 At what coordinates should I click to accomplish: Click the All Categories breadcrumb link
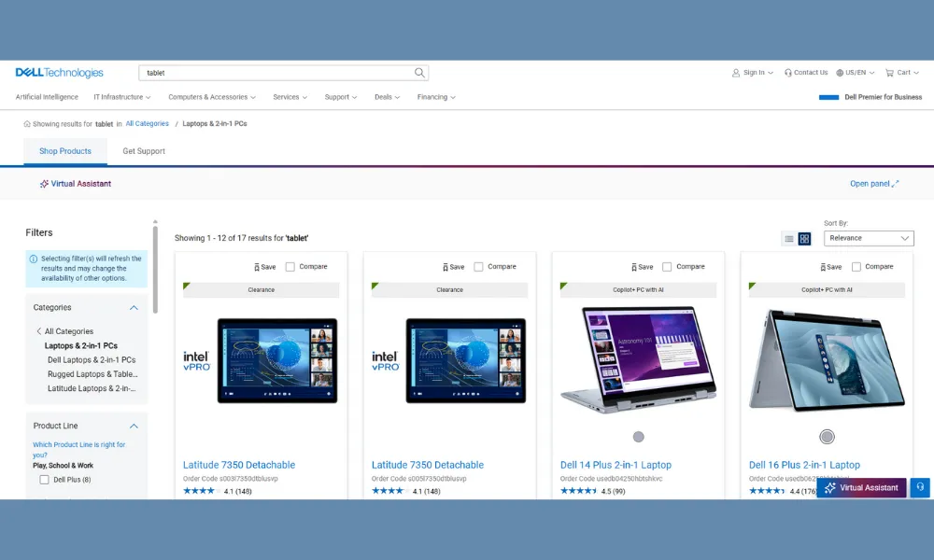[148, 123]
